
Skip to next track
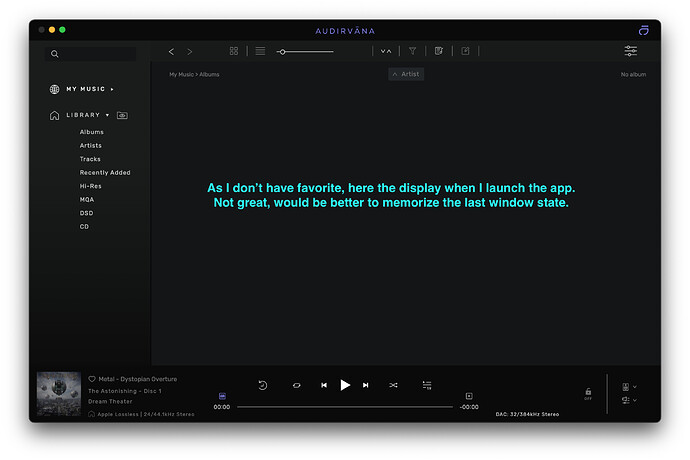[365, 385]
